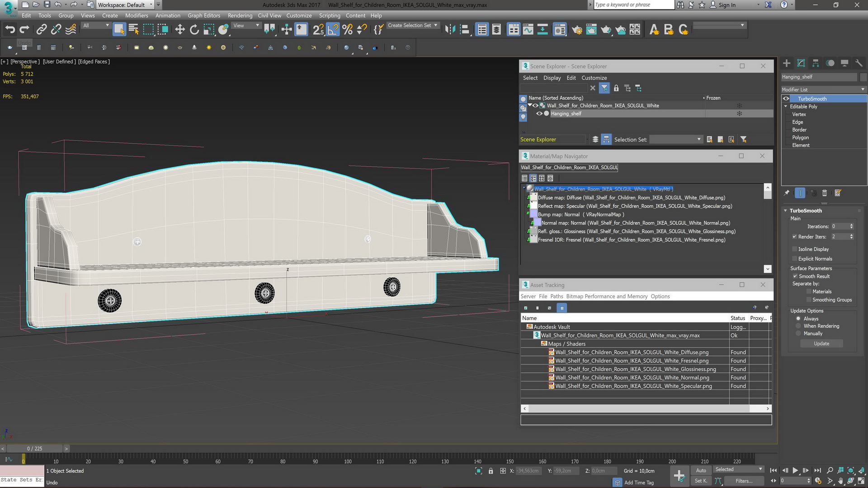Click the Auto key button
The image size is (868, 488).
(x=701, y=470)
